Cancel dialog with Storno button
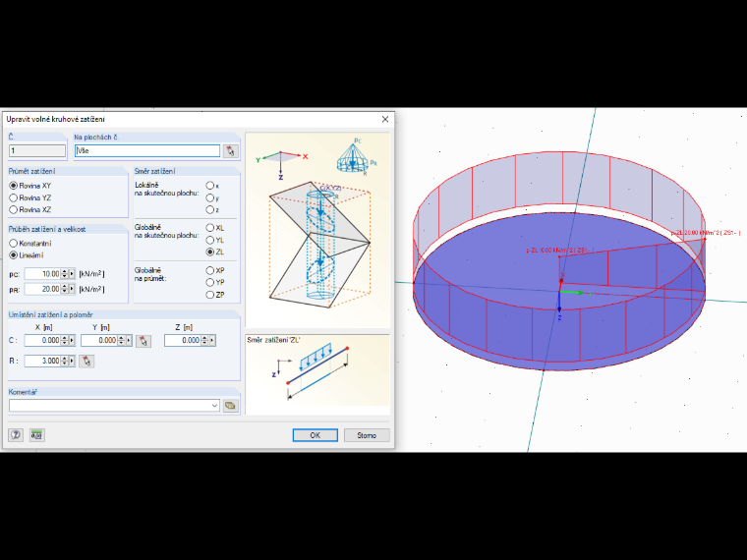Screen dimensions: 747x560 pos(367,435)
